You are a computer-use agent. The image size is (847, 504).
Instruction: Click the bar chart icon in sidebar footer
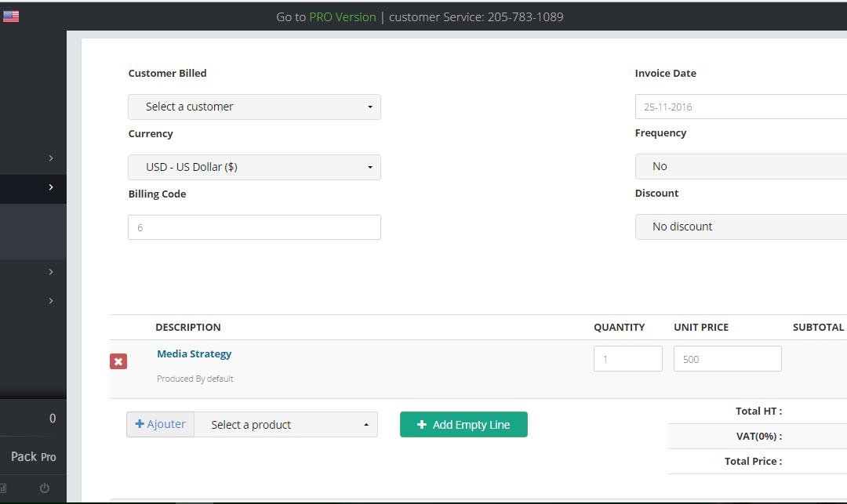tap(3, 488)
